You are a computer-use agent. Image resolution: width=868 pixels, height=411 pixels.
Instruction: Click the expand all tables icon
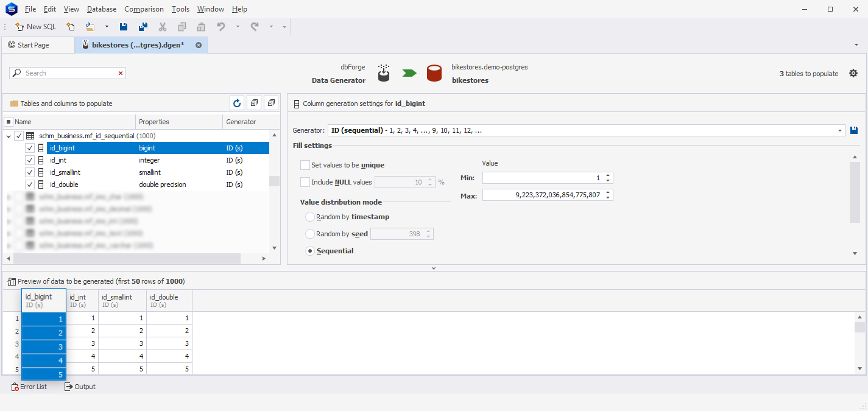(x=255, y=104)
